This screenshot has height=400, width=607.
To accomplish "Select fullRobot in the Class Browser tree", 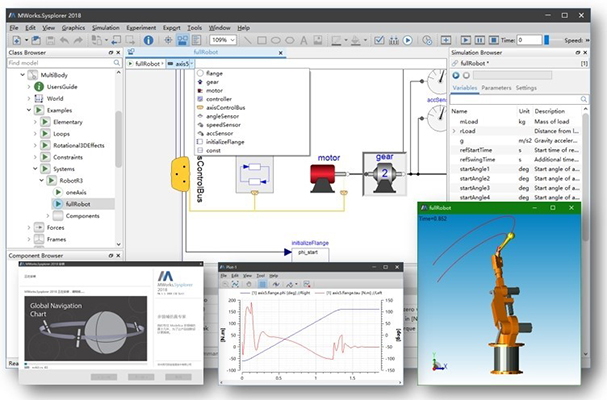I will pyautogui.click(x=80, y=203).
